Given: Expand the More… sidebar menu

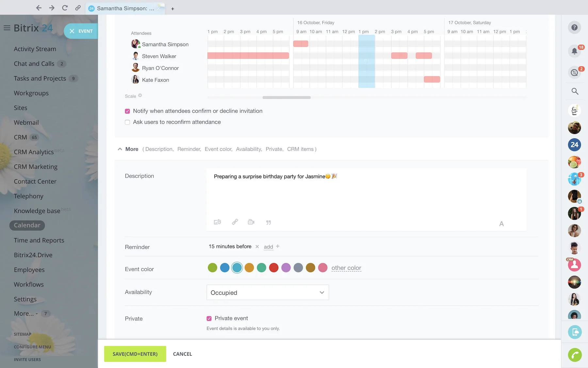Looking at the screenshot, I should pos(24,313).
